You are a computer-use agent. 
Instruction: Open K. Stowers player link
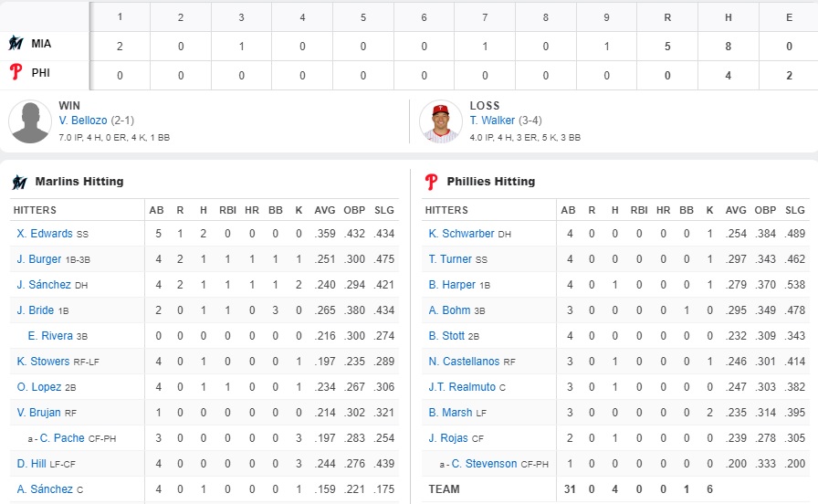[43, 362]
